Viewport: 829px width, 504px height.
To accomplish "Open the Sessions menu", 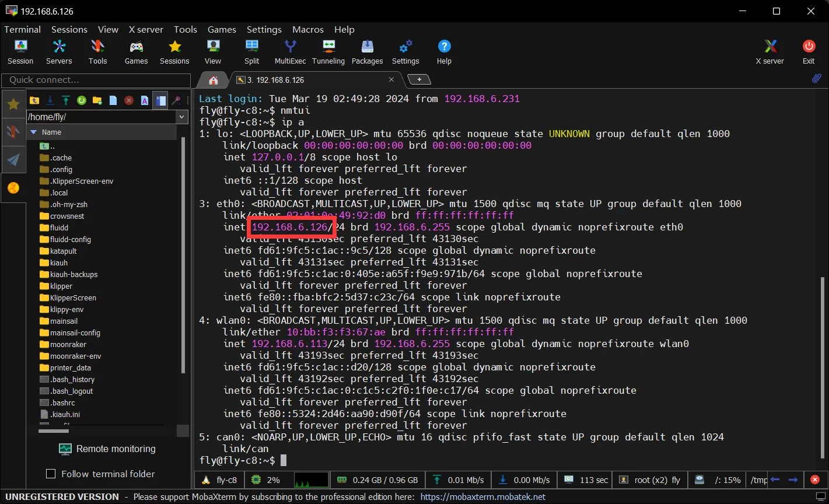I will coord(69,29).
